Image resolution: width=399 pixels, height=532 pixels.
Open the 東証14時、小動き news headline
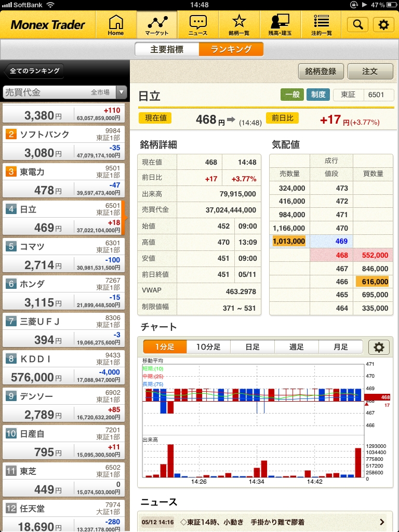242,522
